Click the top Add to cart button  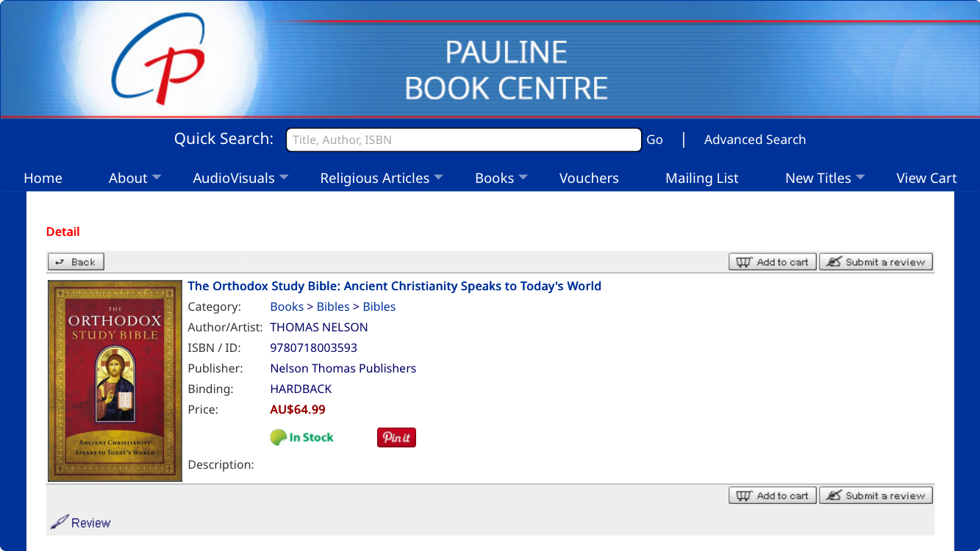click(x=773, y=262)
